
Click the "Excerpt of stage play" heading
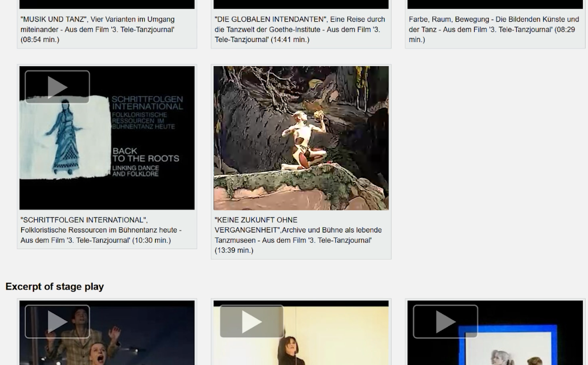(55, 287)
